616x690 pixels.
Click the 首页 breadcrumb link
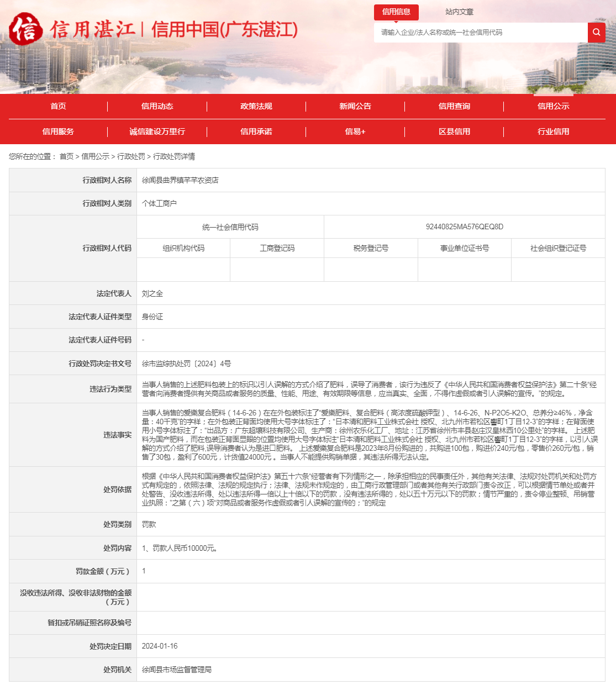click(66, 157)
